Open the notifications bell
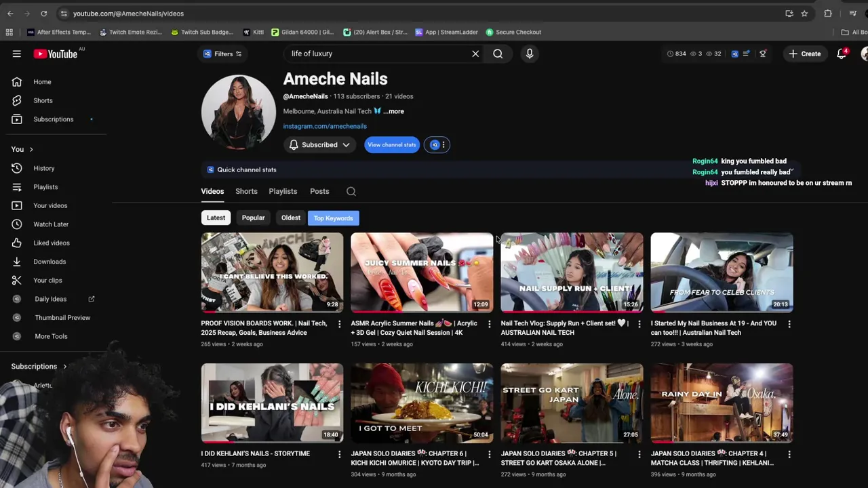The image size is (868, 488). click(x=842, y=54)
